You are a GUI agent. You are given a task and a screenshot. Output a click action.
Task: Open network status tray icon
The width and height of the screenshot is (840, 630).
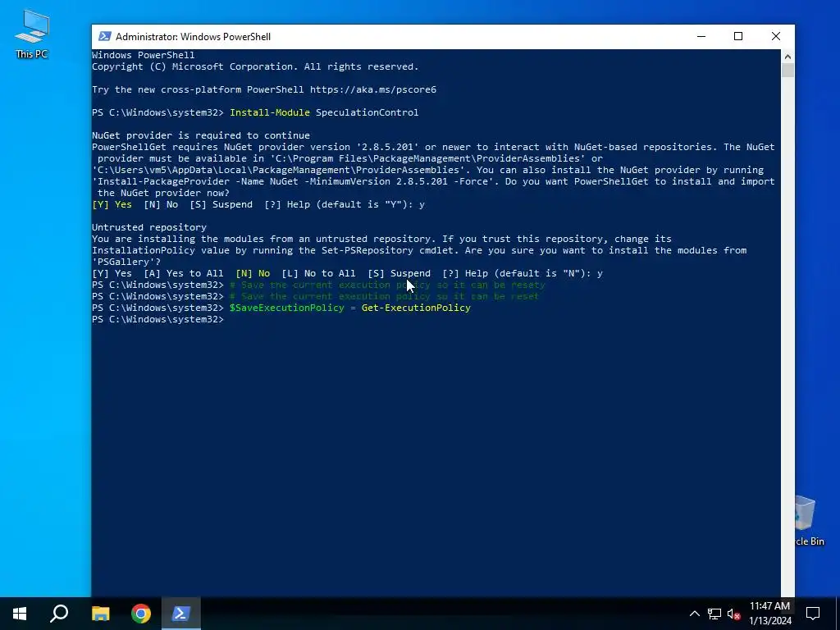tap(714, 614)
